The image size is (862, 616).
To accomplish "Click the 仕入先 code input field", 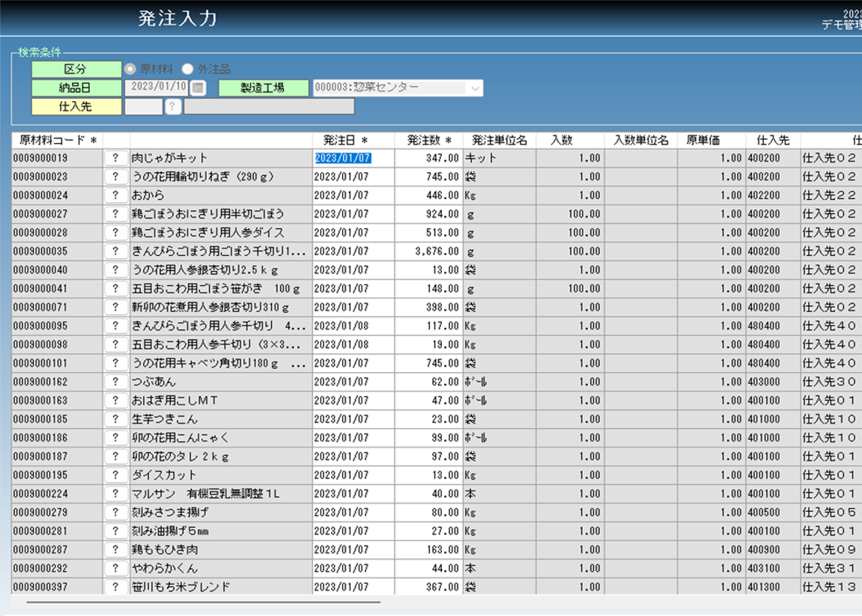I will pyautogui.click(x=144, y=106).
